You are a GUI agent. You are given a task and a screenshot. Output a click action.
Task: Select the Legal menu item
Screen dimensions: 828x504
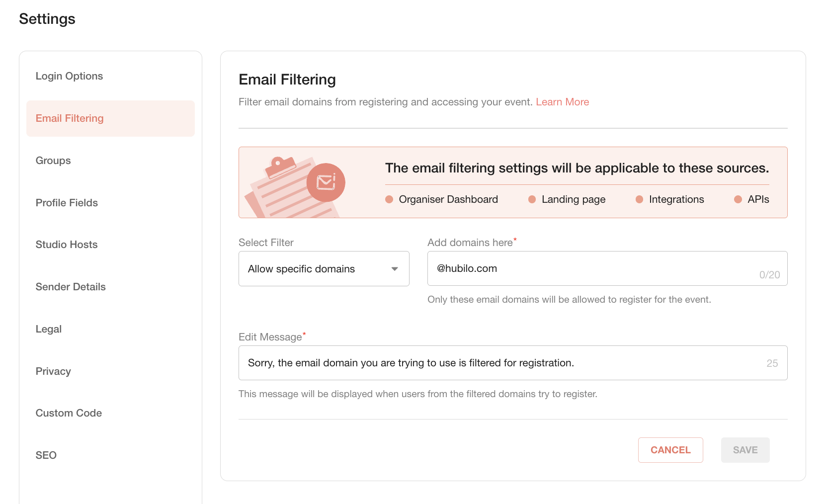(49, 329)
